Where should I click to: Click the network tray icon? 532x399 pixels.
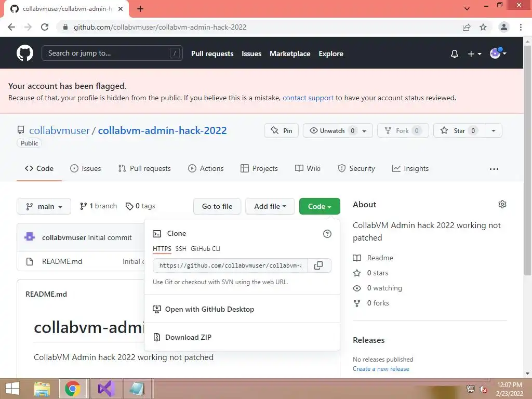point(471,389)
